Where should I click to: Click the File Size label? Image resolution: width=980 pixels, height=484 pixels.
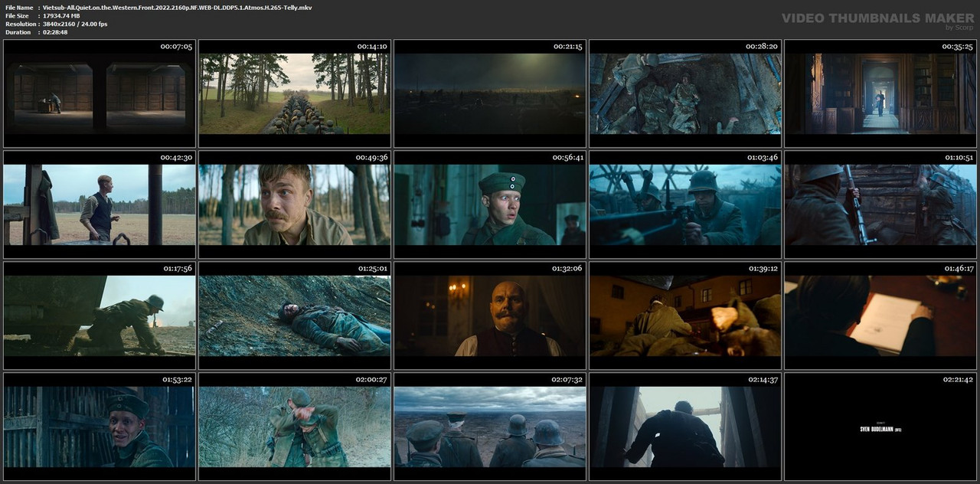[x=17, y=15]
